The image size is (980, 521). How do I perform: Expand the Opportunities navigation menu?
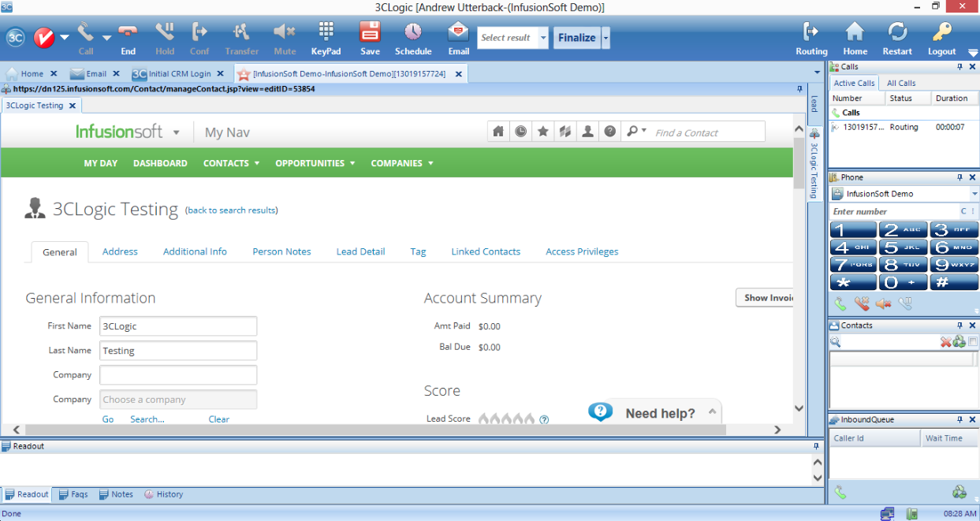[315, 163]
